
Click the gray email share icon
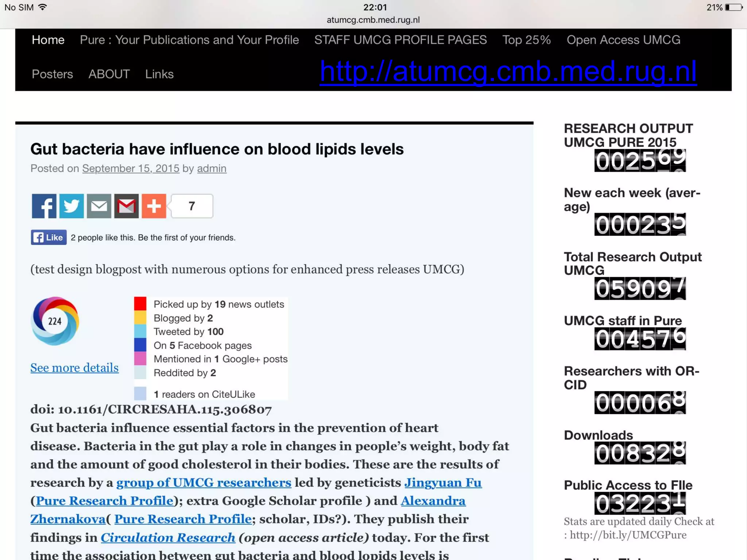pyautogui.click(x=99, y=206)
